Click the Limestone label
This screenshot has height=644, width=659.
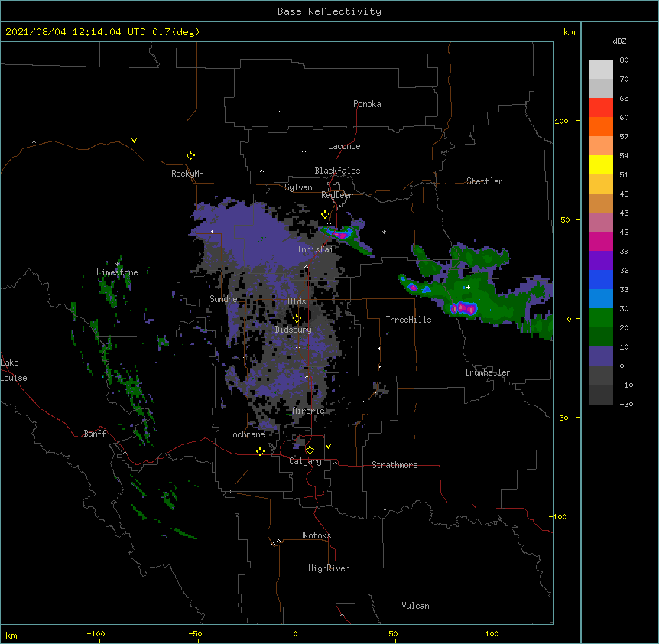[117, 272]
